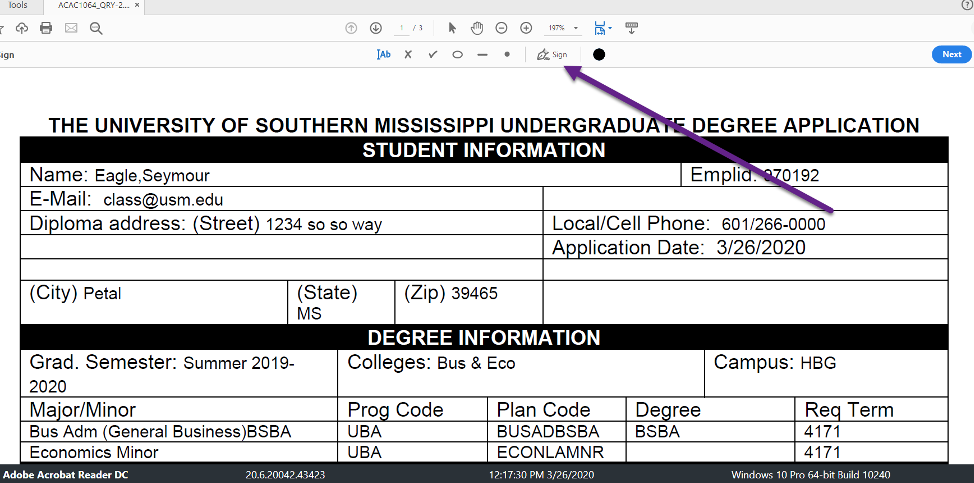Select the crossmark X tool
Image resolution: width=974 pixels, height=483 pixels.
pyautogui.click(x=408, y=55)
